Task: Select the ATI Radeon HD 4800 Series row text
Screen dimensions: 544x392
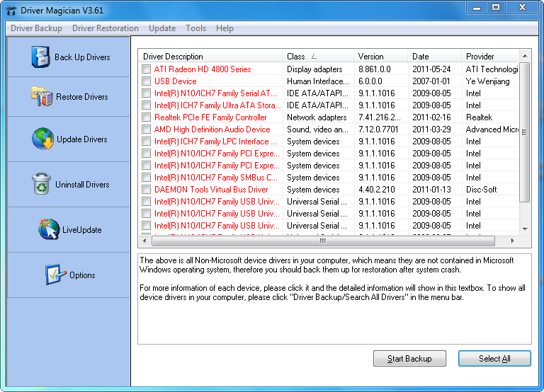Action: 203,69
